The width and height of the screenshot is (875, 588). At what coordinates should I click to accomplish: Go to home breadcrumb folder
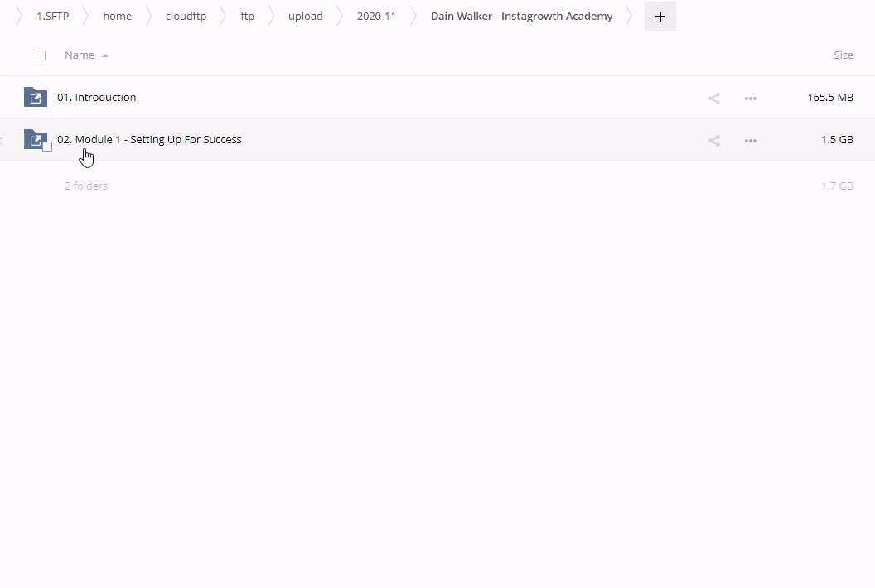coord(117,17)
